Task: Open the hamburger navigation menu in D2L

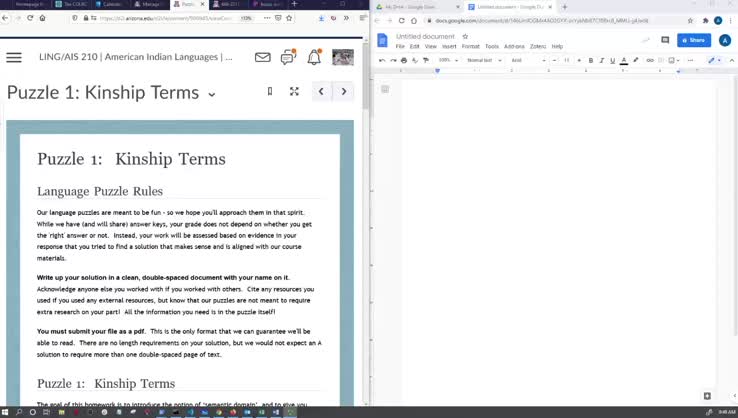Action: point(14,57)
